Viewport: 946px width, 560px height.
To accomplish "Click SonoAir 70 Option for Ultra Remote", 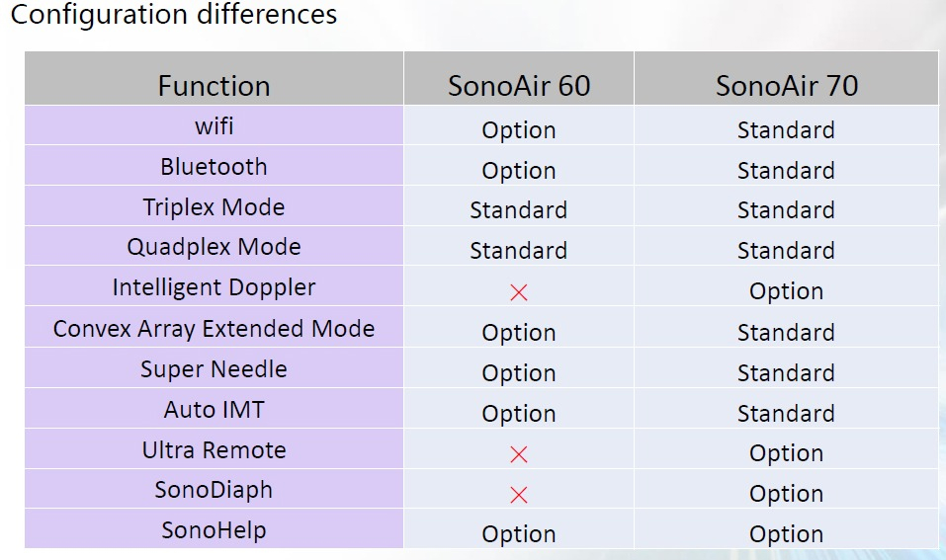I will pyautogui.click(x=786, y=452).
